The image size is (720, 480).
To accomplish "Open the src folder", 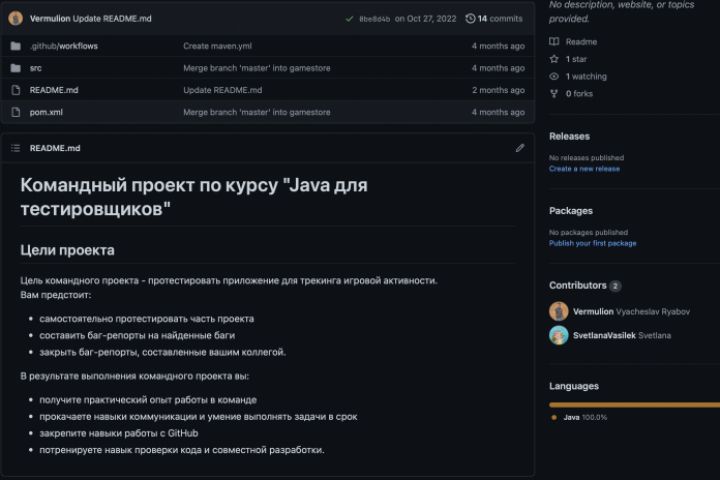I will [x=36, y=68].
